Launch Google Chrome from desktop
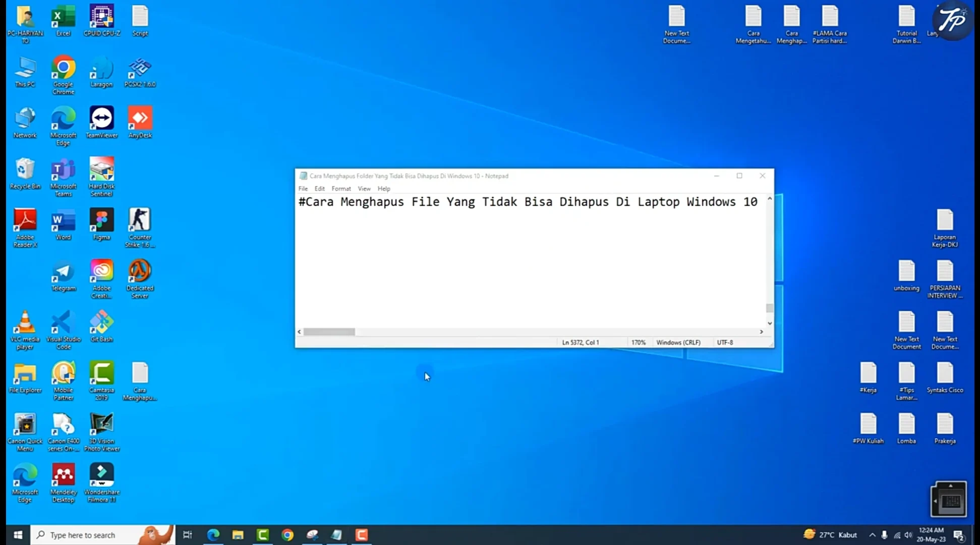Viewport: 980px width, 545px height. 63,75
